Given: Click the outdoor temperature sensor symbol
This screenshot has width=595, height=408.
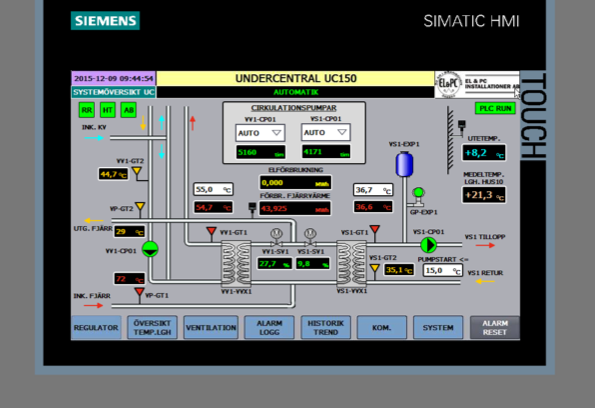Looking at the screenshot, I should click(461, 126).
